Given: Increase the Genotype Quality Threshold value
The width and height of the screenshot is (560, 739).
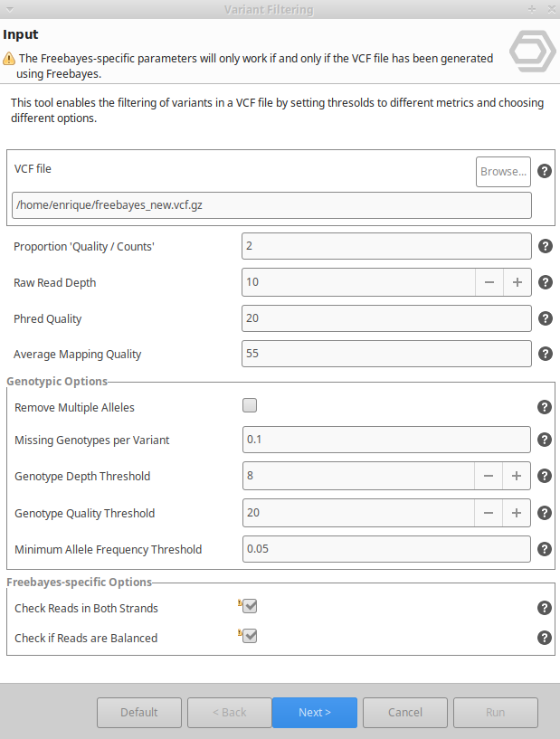Looking at the screenshot, I should click(517, 513).
